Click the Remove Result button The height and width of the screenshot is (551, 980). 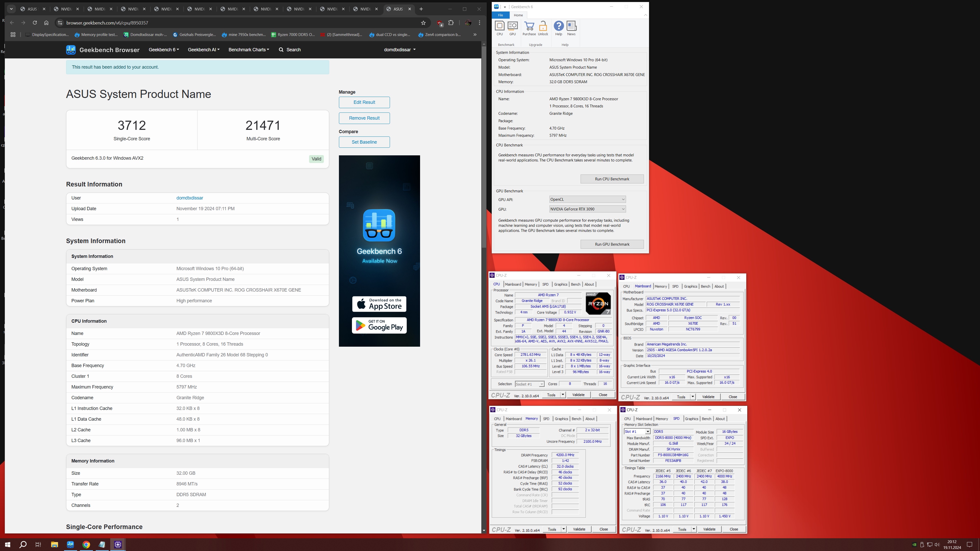pos(364,118)
